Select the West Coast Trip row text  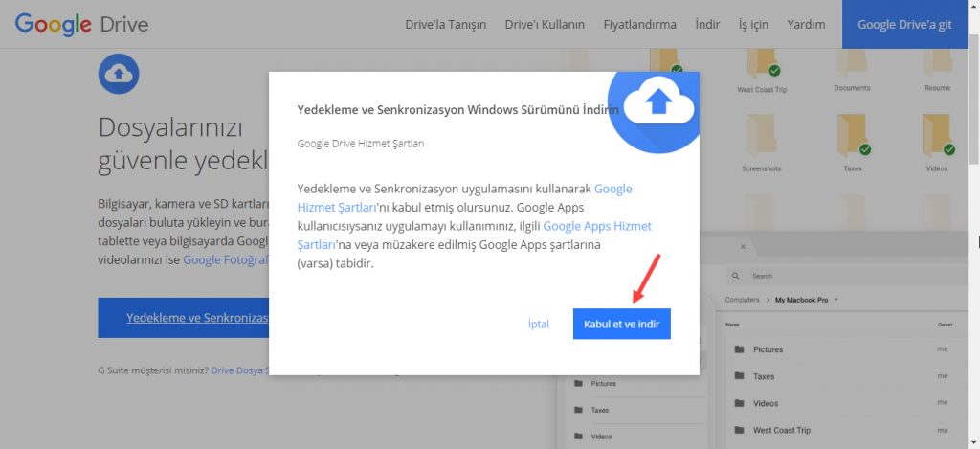click(x=781, y=430)
